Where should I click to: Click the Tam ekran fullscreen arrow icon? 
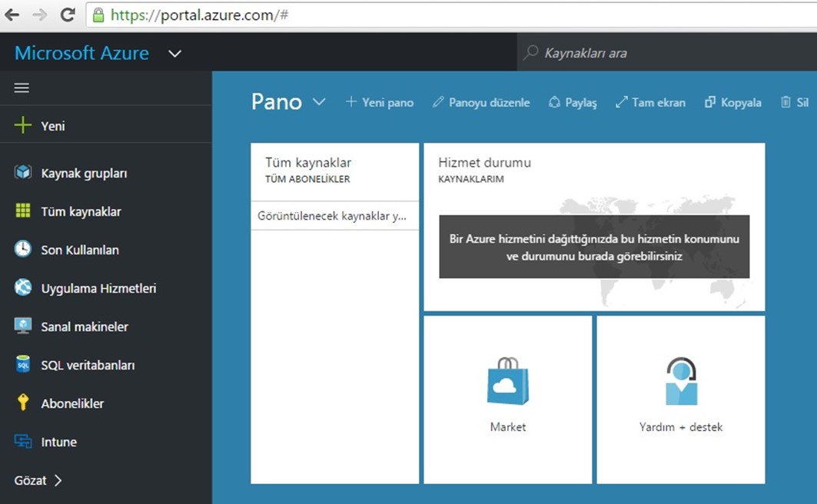pyautogui.click(x=621, y=102)
